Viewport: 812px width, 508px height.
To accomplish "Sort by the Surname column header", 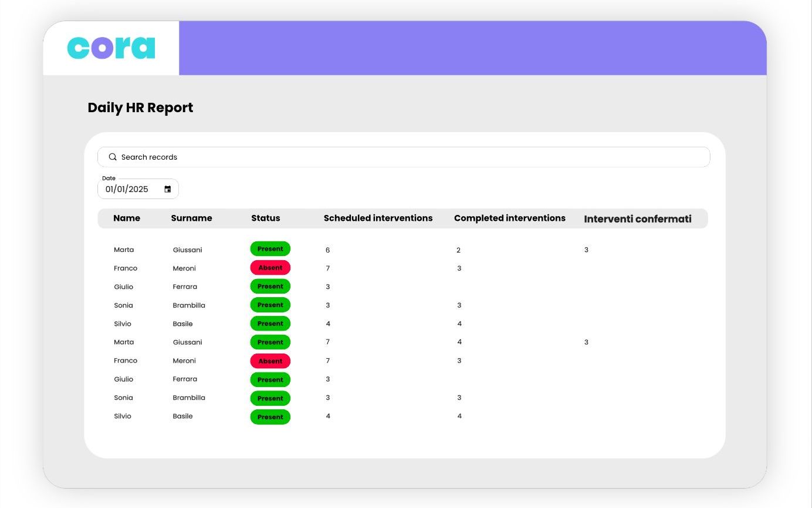I will tap(191, 218).
